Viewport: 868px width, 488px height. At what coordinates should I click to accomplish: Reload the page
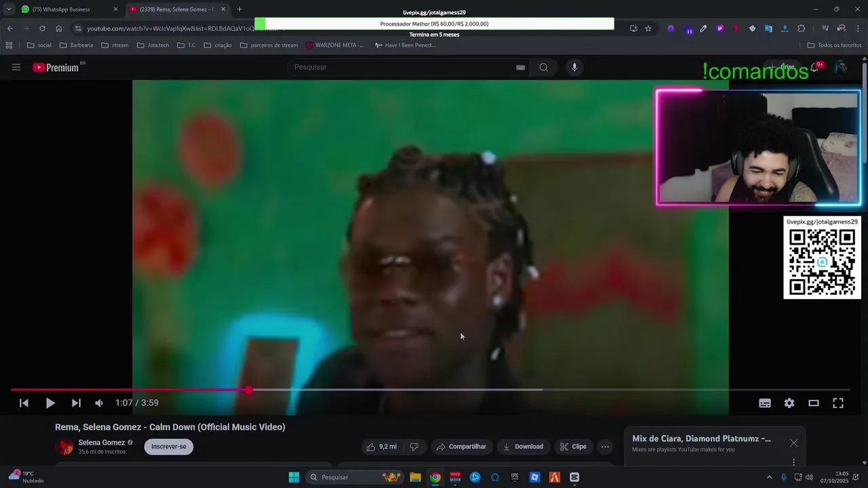[42, 28]
